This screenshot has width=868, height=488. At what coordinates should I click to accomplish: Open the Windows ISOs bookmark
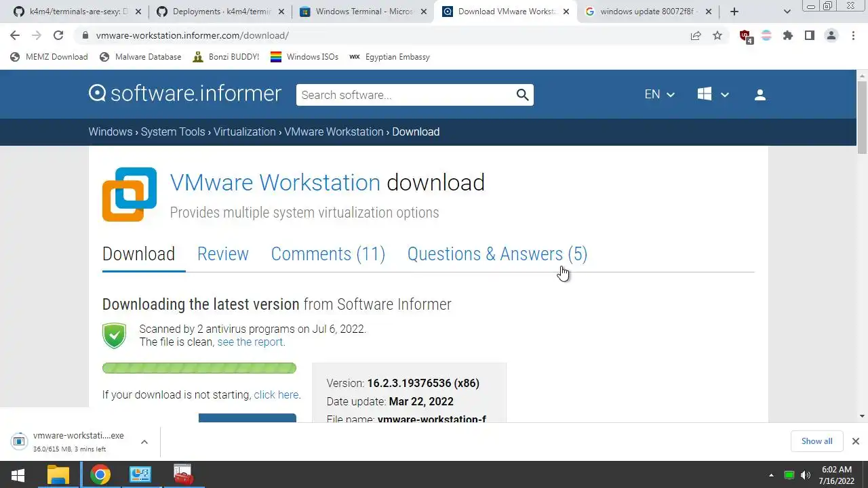304,57
